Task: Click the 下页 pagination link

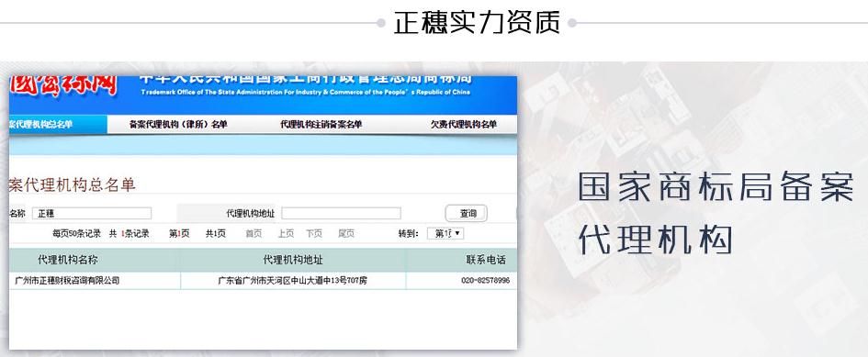Action: click(x=314, y=234)
